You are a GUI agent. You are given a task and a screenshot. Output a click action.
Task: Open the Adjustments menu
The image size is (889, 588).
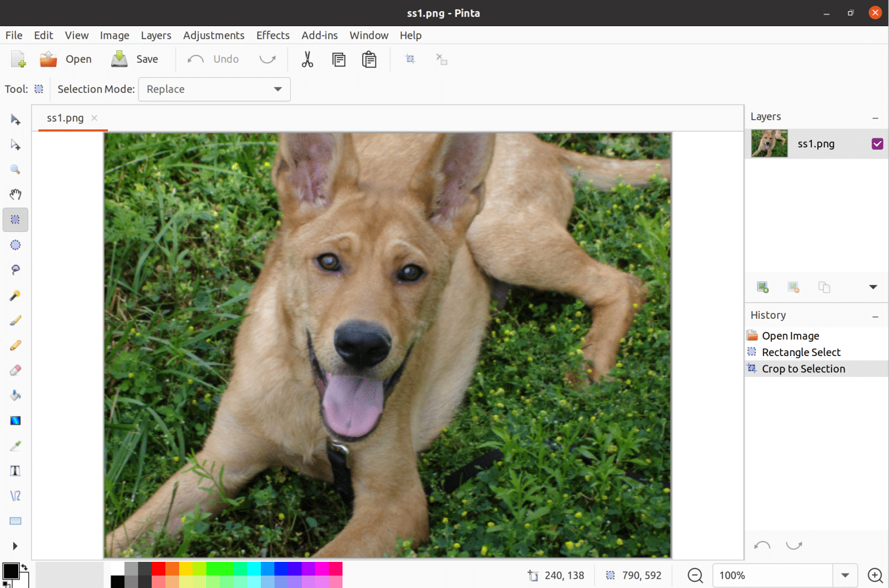pyautogui.click(x=214, y=35)
